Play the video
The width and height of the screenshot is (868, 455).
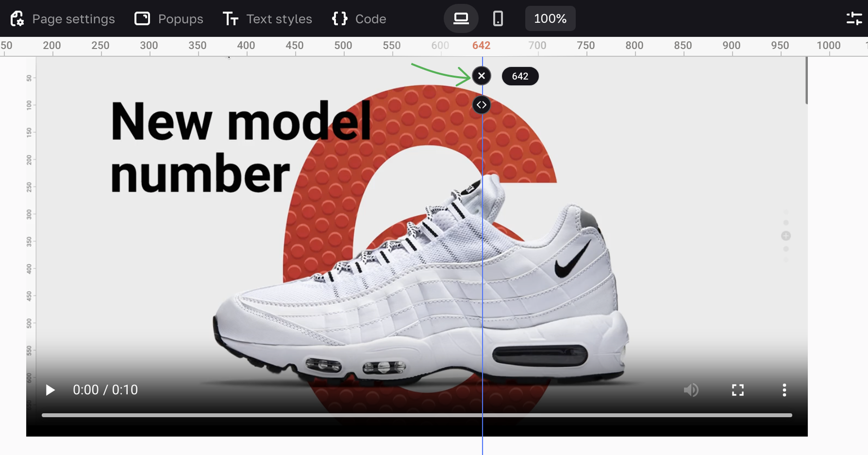50,390
